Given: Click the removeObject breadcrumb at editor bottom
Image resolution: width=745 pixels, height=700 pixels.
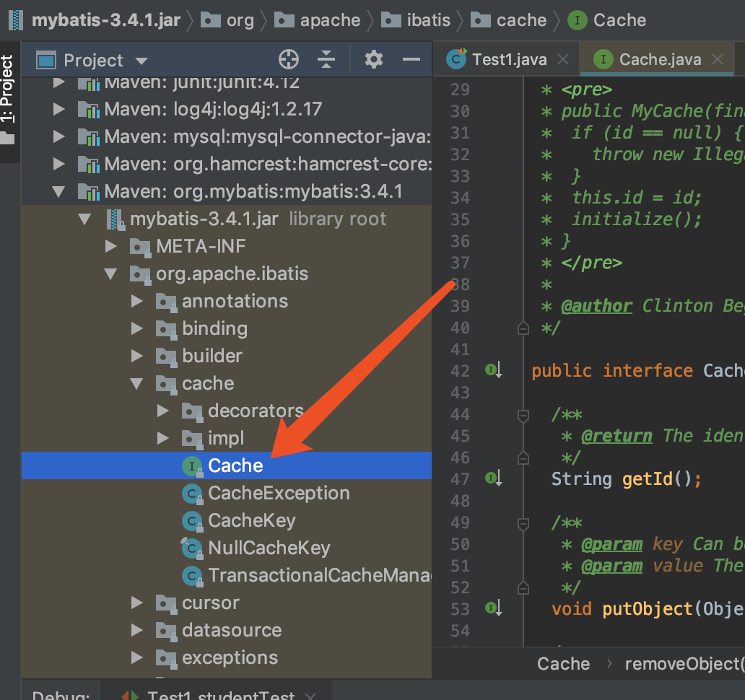Looking at the screenshot, I should (x=684, y=664).
